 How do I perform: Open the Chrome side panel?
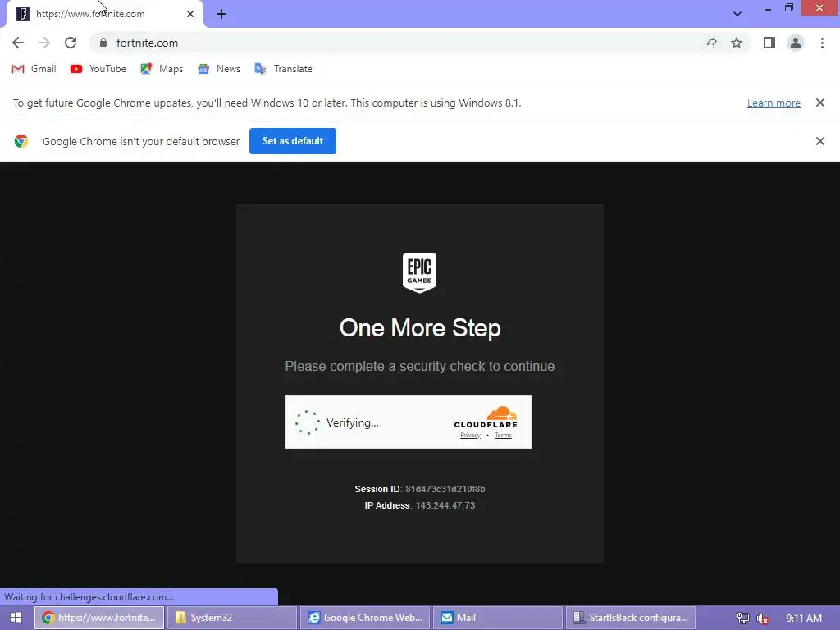pyautogui.click(x=769, y=43)
